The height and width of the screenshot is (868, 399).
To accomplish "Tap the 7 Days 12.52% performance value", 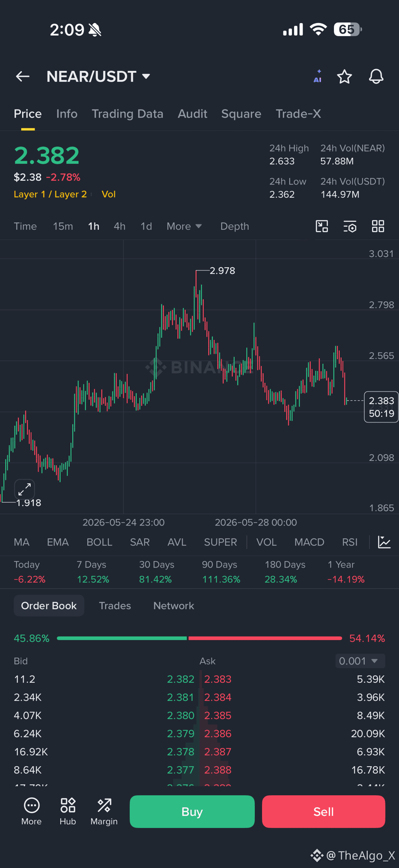I will click(93, 579).
